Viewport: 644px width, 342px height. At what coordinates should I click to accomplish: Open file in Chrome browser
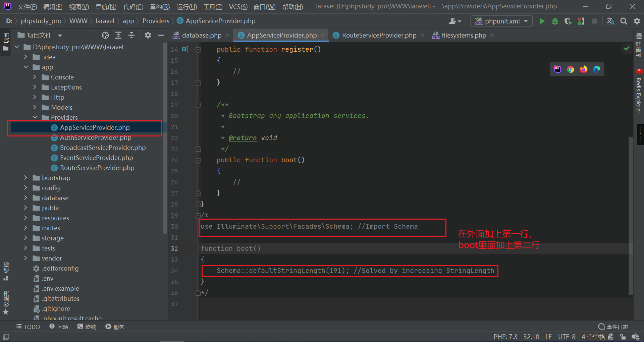571,69
